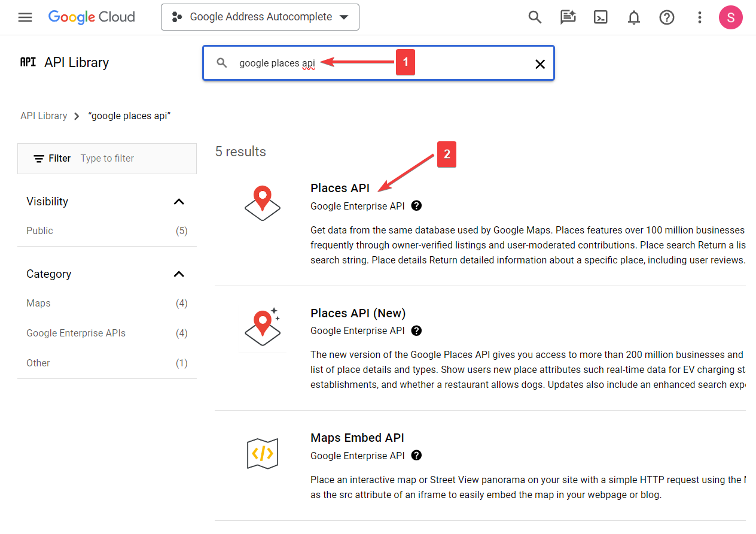Focus the API library search field
Image resolution: width=756 pixels, height=534 pixels.
click(379, 63)
